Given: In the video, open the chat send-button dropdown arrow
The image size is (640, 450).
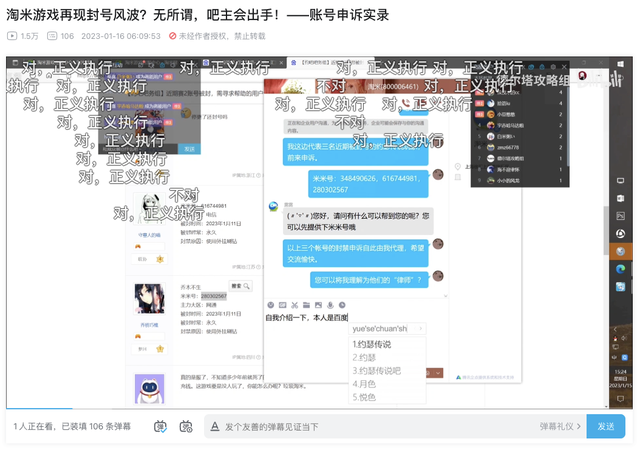Looking at the screenshot, I should pos(438,373).
